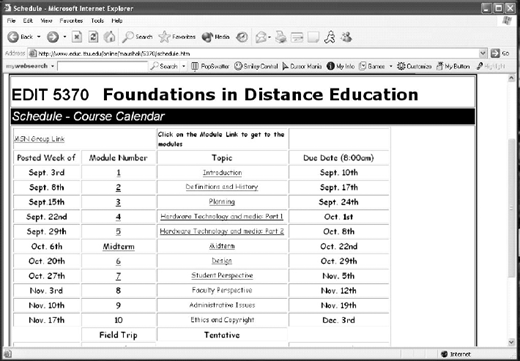Click the Midterm module number link
The width and height of the screenshot is (520, 361).
point(118,247)
